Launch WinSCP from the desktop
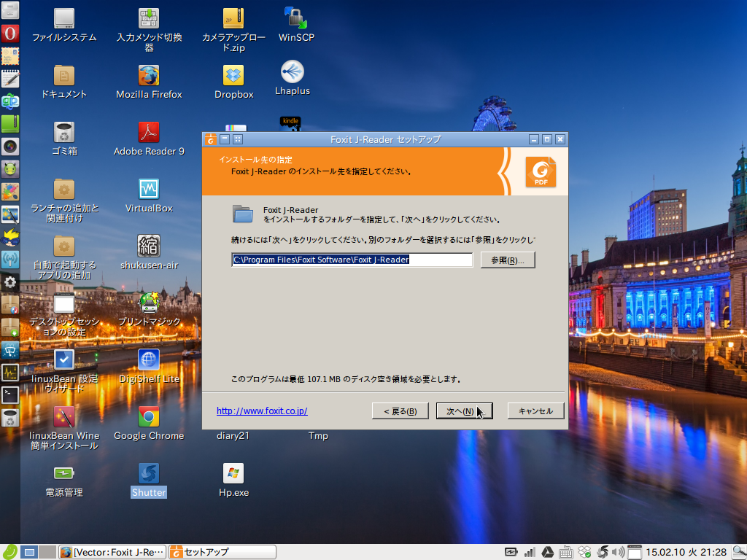 (296, 18)
